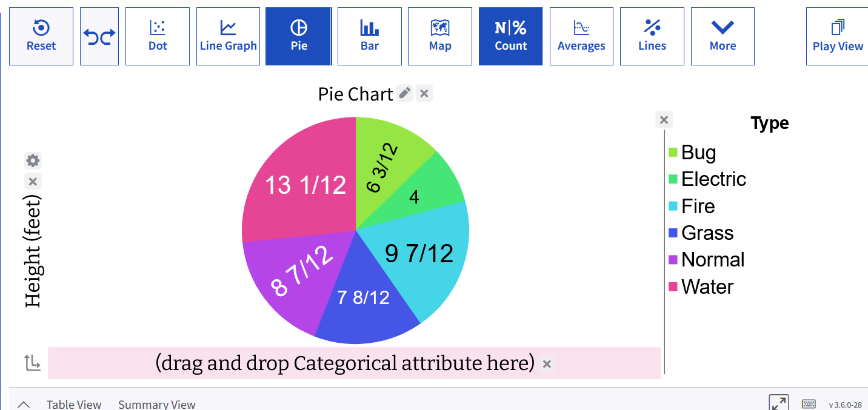Toggle the N|% Count option
The height and width of the screenshot is (410, 868).
(x=511, y=36)
